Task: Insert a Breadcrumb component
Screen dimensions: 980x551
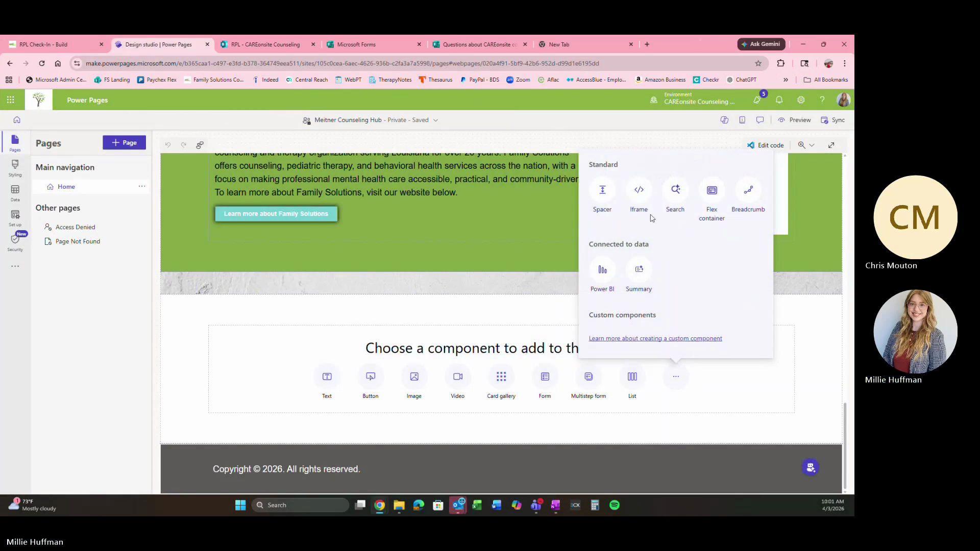Action: [748, 196]
